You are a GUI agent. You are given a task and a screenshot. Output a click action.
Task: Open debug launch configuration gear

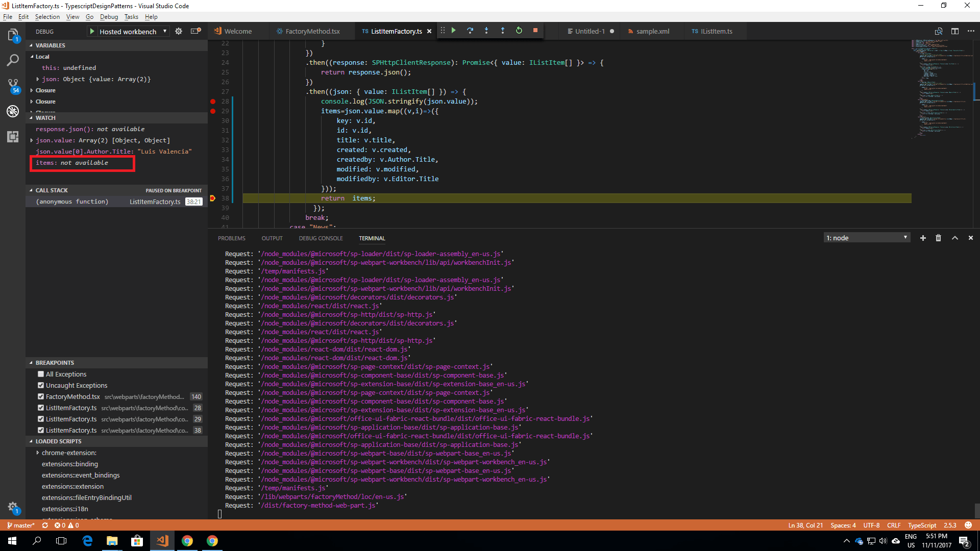point(179,31)
